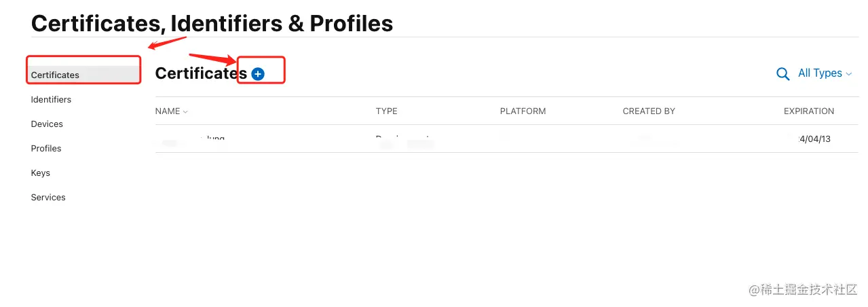Click the PLATFORM column header

click(523, 111)
